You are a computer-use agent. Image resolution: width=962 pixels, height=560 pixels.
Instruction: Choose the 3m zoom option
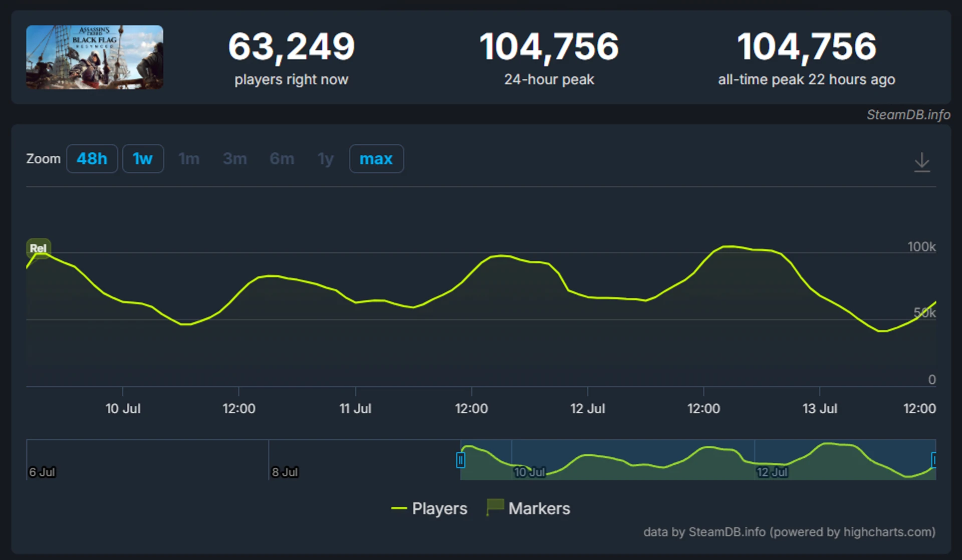pos(235,159)
